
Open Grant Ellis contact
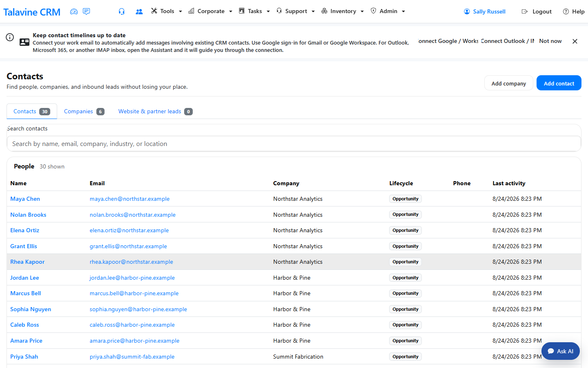pos(24,246)
